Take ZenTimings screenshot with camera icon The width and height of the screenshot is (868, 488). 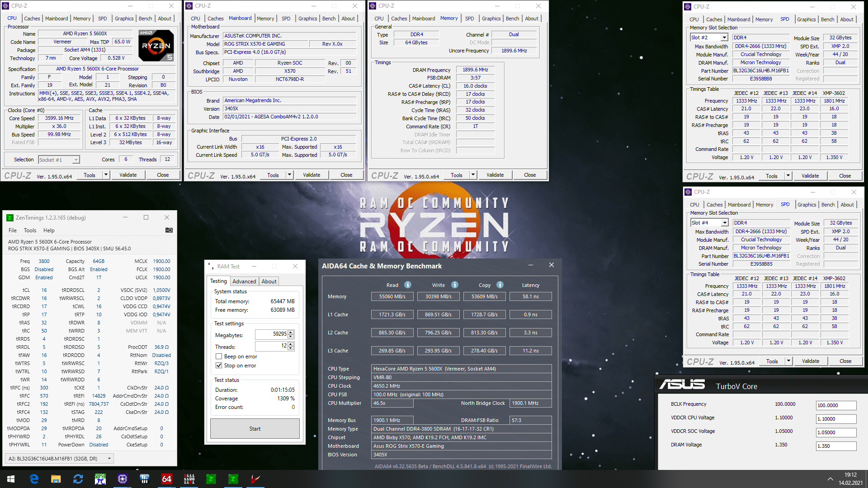click(169, 230)
